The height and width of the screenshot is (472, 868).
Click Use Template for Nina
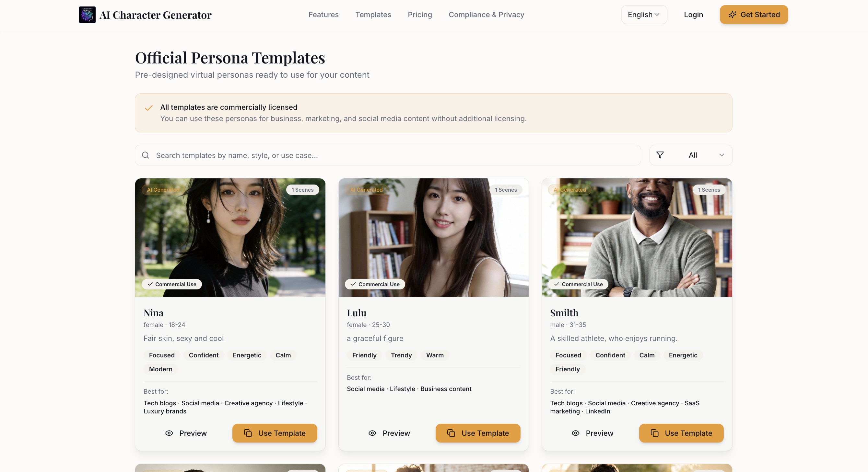pyautogui.click(x=275, y=433)
